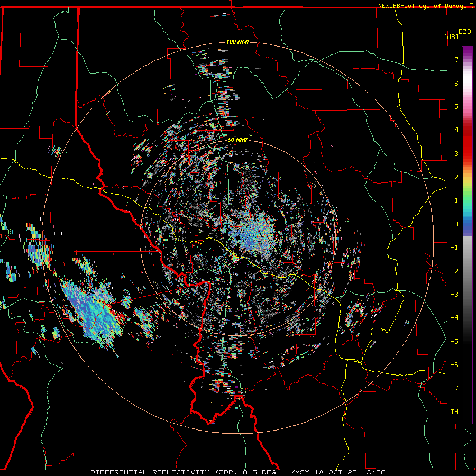Image resolution: width=476 pixels, height=476 pixels.
Task: Click the [dB] units label
Action: coord(451,36)
